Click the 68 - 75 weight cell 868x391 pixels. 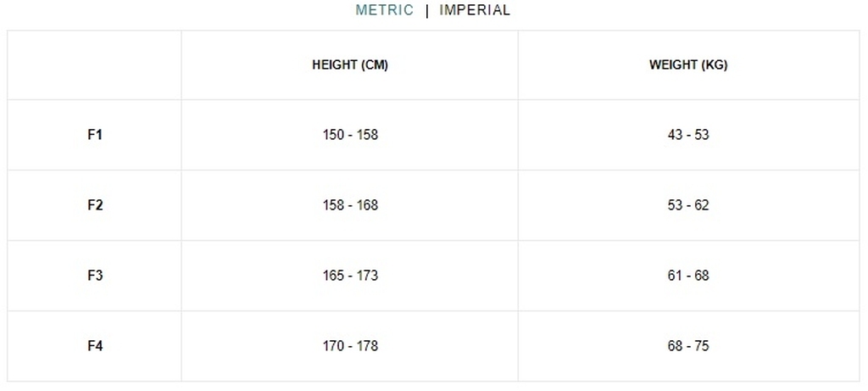(688, 345)
